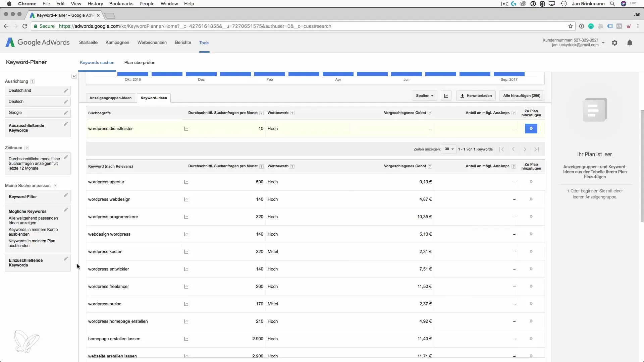Open AdWords notifications bell

(x=630, y=43)
